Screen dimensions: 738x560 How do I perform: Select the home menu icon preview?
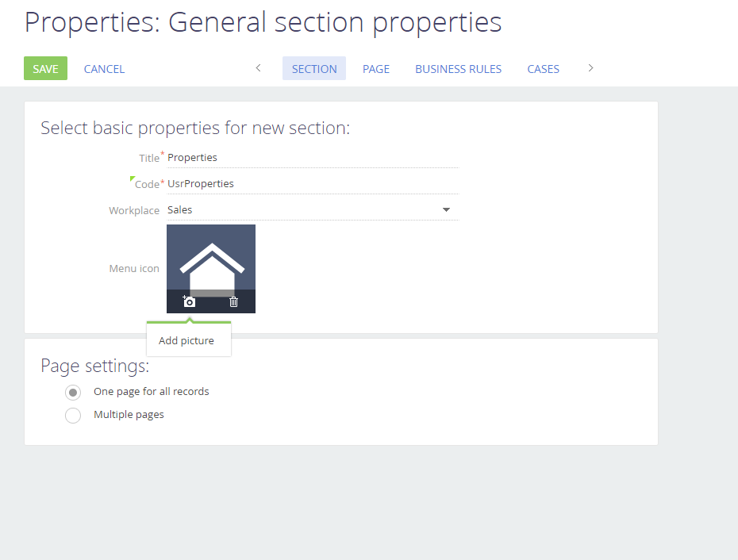pyautogui.click(x=211, y=262)
